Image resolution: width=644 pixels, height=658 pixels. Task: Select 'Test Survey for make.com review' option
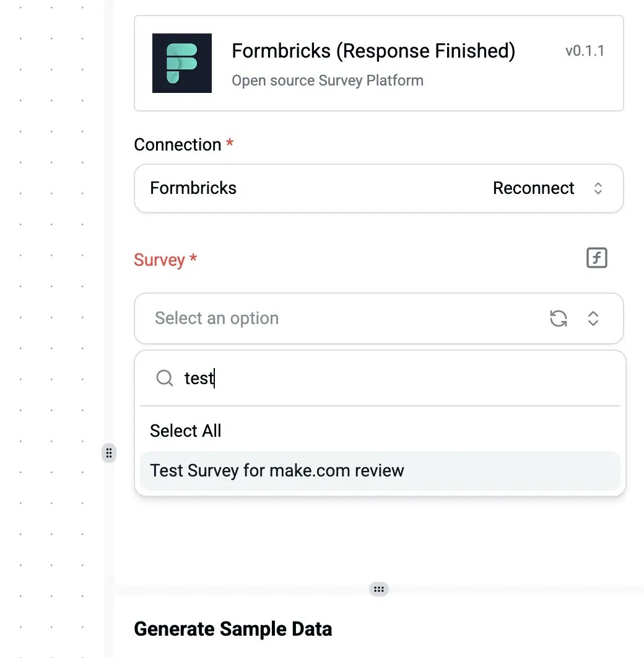tap(380, 470)
